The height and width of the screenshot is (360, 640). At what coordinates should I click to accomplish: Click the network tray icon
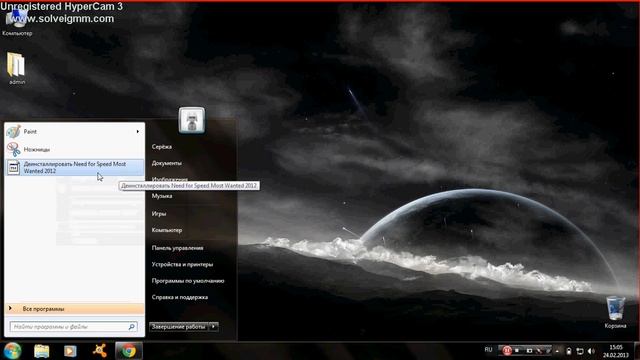click(580, 351)
